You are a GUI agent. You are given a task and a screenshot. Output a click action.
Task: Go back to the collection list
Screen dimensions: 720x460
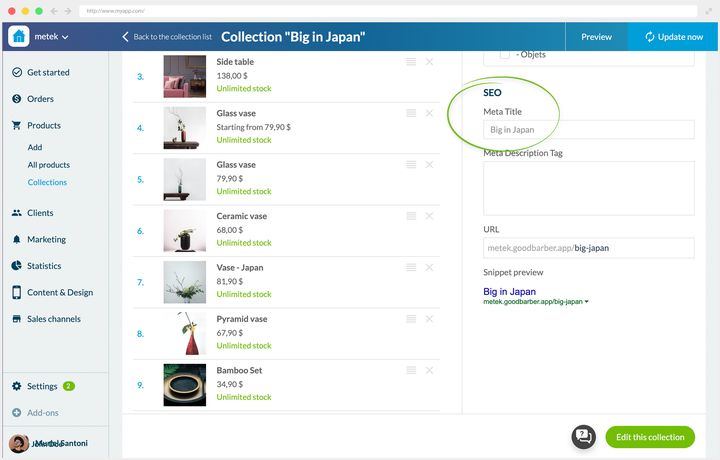tap(167, 37)
